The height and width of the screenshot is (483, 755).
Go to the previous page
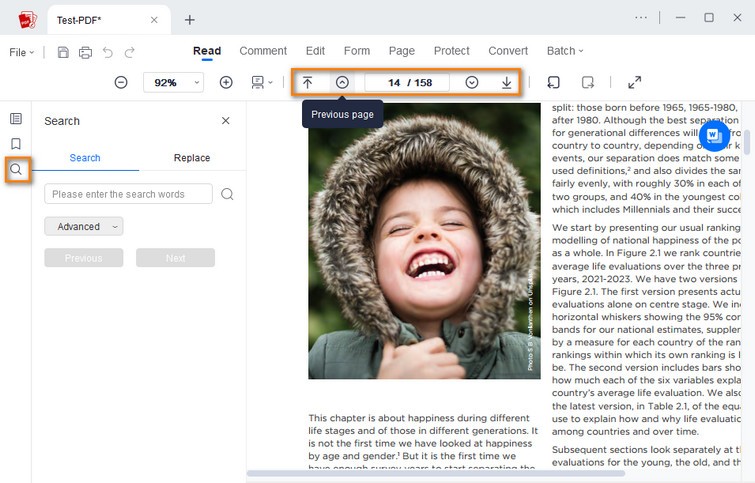342,82
